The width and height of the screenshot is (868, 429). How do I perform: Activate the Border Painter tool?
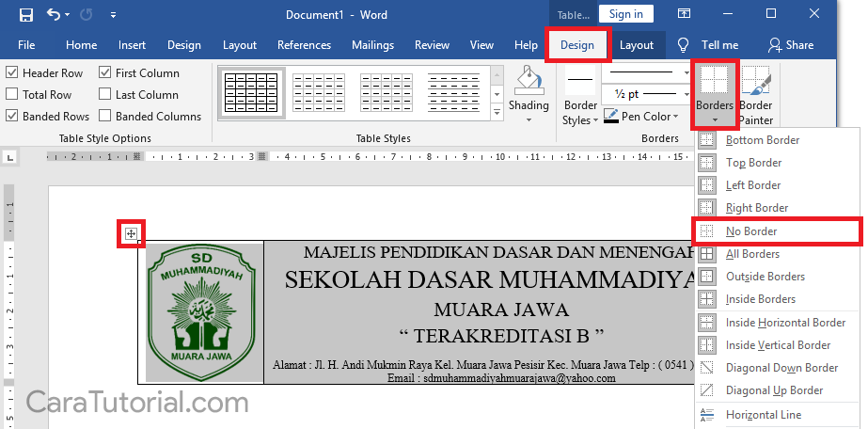point(756,95)
